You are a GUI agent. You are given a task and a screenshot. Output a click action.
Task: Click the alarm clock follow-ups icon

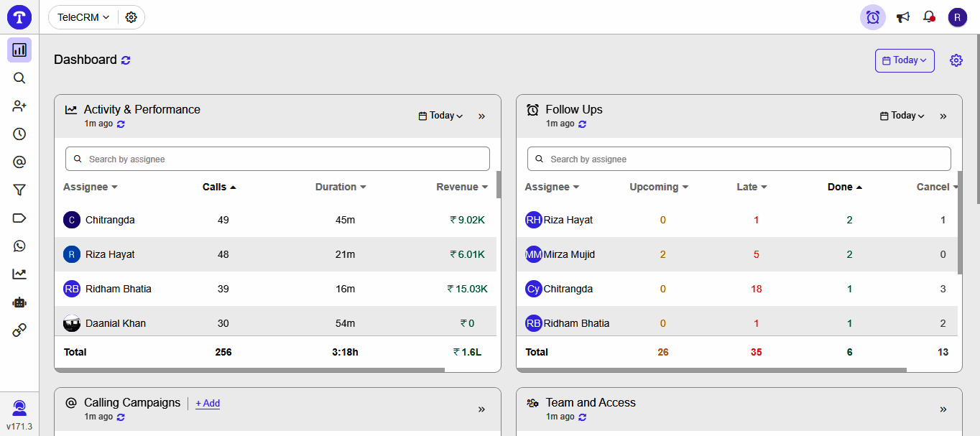(x=872, y=17)
